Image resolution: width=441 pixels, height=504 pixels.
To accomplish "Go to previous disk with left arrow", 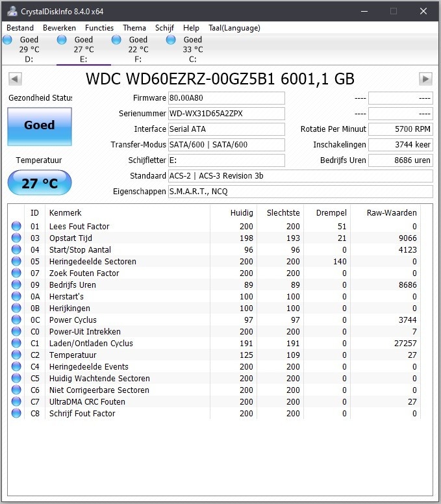I will click(15, 79).
